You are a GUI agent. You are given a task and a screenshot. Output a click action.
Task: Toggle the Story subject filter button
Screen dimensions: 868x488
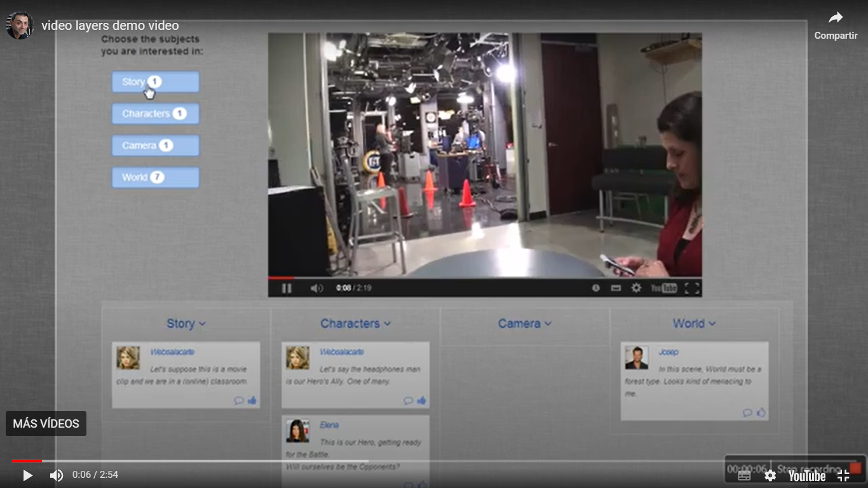point(155,82)
